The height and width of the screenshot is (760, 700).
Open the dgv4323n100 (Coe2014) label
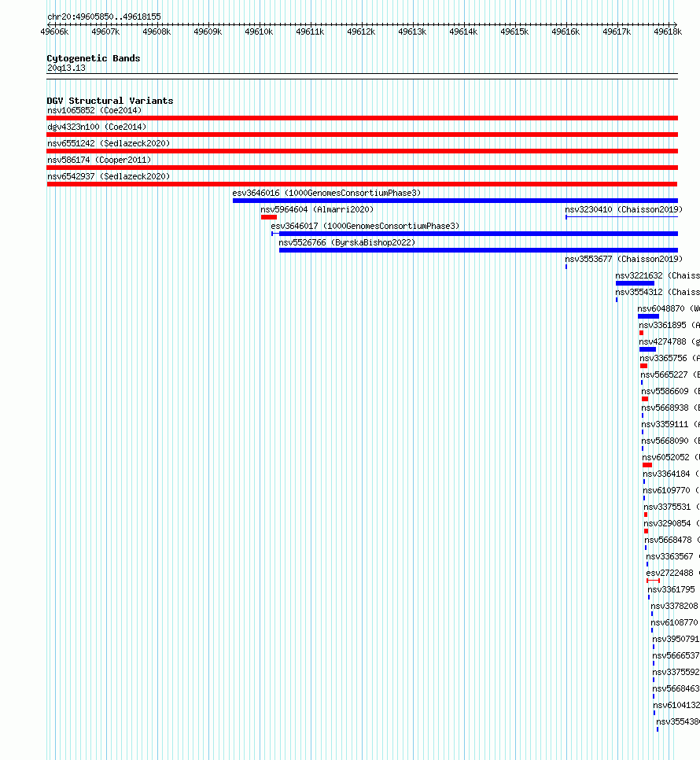97,127
